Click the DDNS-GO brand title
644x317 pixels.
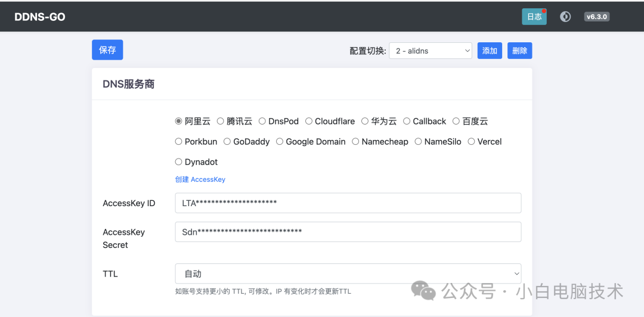coord(40,17)
